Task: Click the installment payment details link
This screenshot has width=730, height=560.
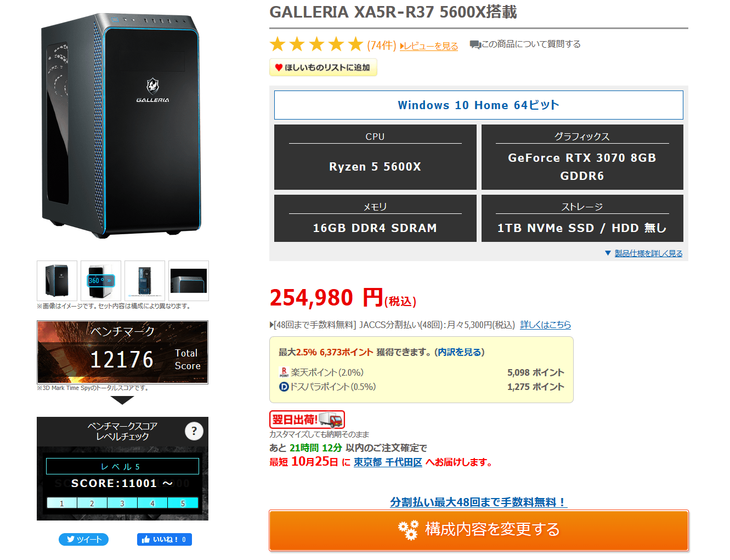Action: coord(545,325)
